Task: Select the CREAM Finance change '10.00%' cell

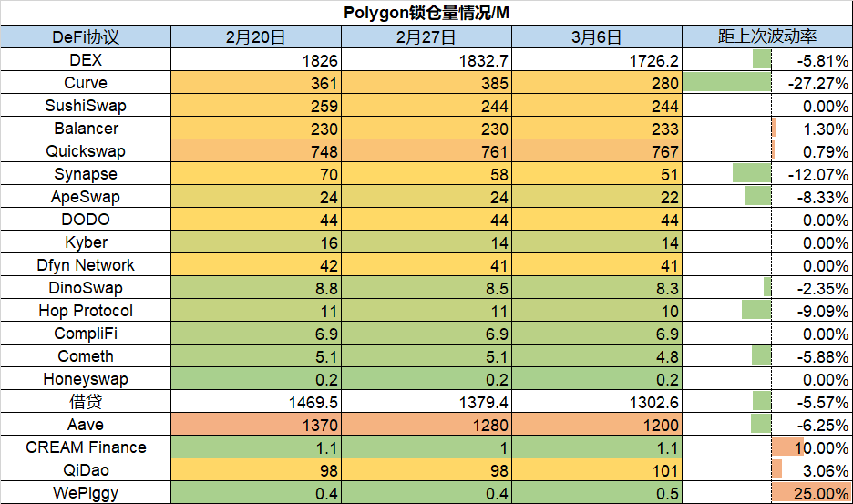Action: [767, 447]
